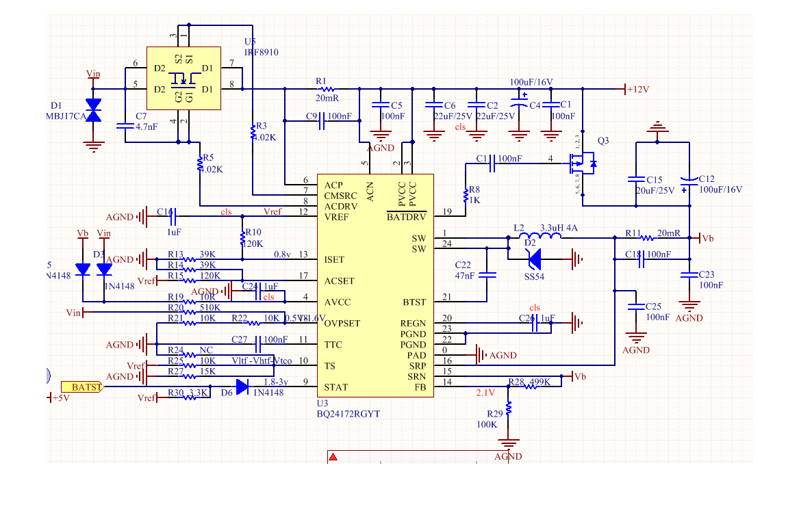Select the C22 capacitor symbol

pyautogui.click(x=487, y=275)
